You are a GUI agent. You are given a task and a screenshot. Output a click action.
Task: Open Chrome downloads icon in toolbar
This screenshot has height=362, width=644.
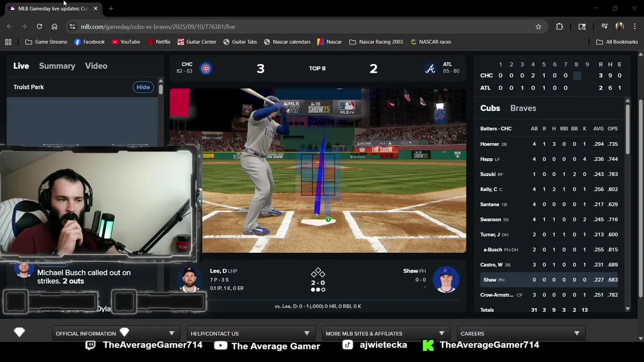click(x=604, y=27)
